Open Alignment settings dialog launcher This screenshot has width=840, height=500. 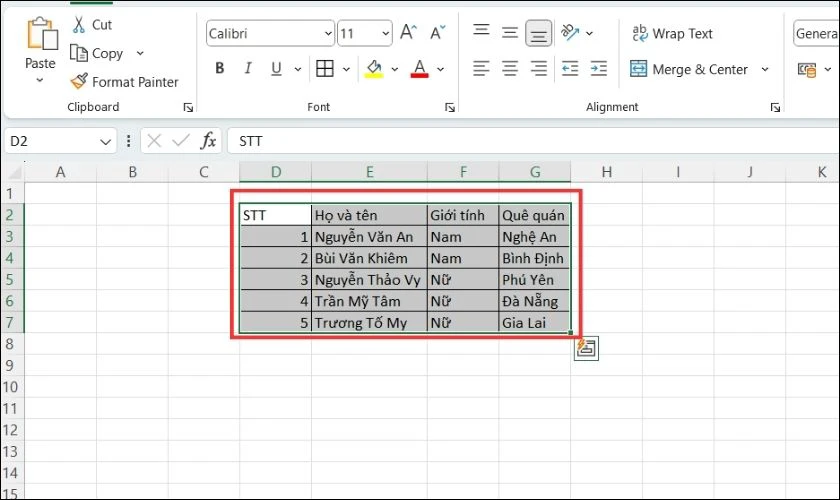(x=775, y=108)
